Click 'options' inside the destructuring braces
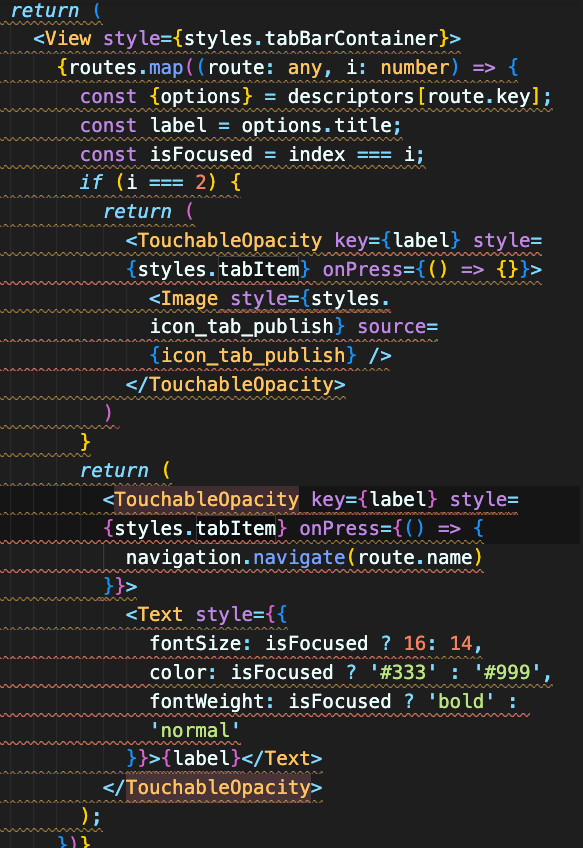Screen dimensions: 583x848 pos(201,97)
